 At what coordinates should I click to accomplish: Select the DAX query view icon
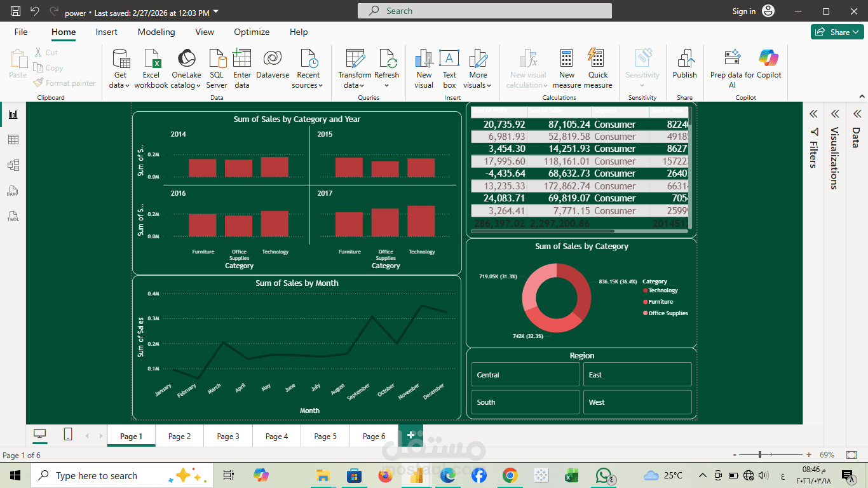pos(13,191)
